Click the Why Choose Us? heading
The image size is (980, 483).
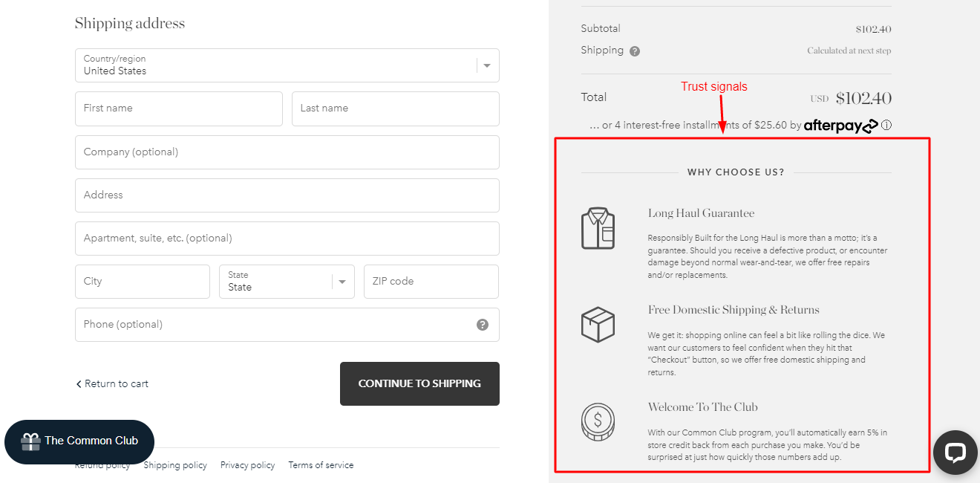736,172
